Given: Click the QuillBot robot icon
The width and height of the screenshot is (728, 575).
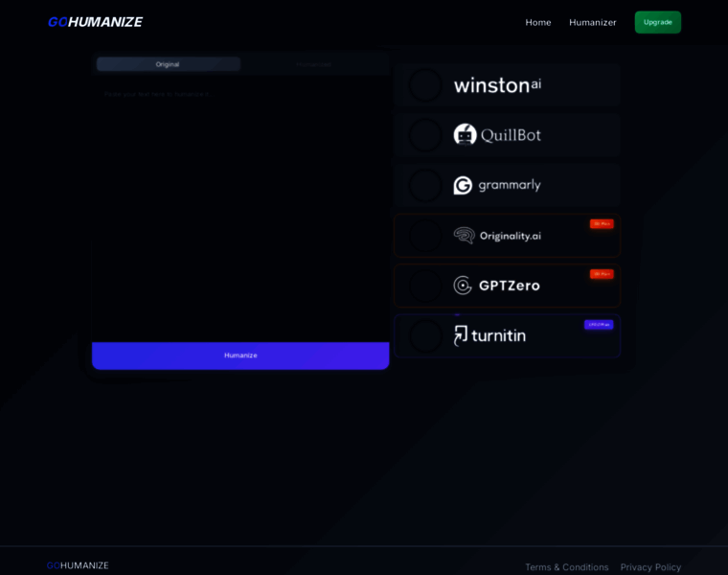Looking at the screenshot, I should (x=465, y=135).
